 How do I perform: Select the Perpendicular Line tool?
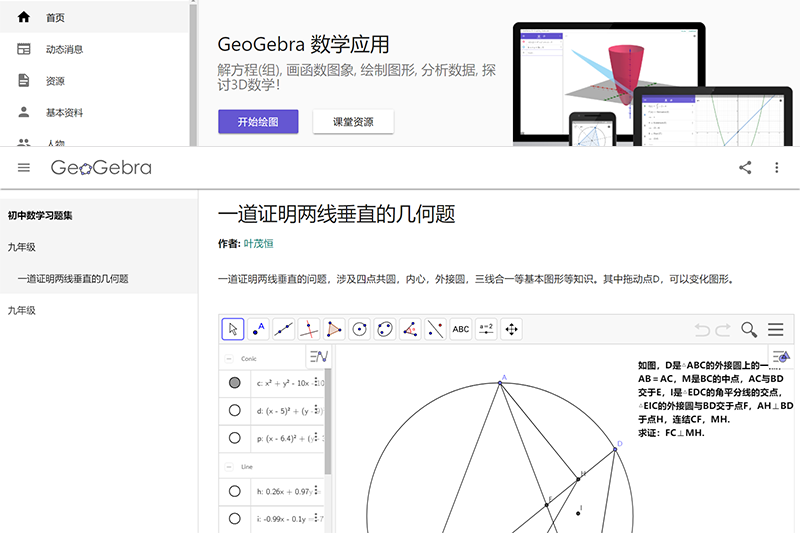click(309, 329)
